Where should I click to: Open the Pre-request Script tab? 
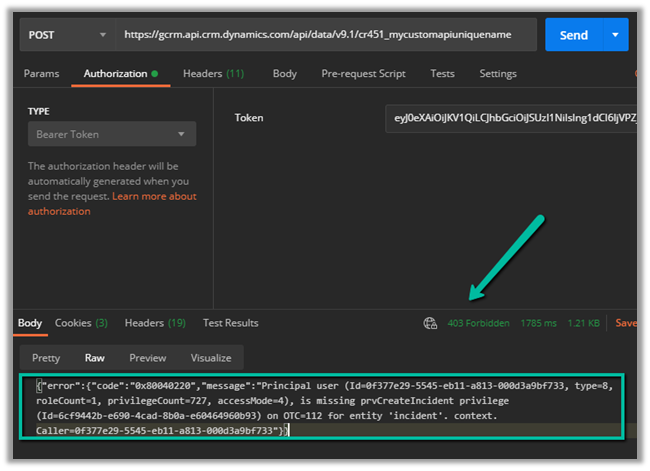pos(363,74)
